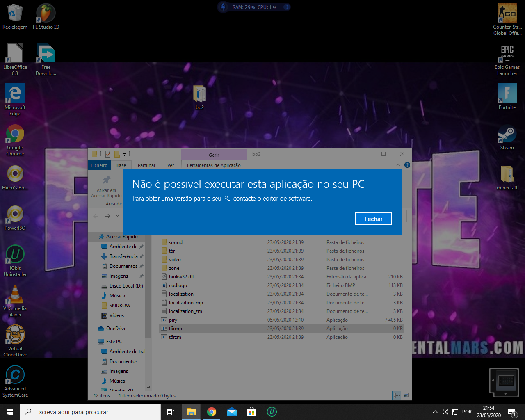Click navigation pane scrollbar down arrow

coord(148,387)
